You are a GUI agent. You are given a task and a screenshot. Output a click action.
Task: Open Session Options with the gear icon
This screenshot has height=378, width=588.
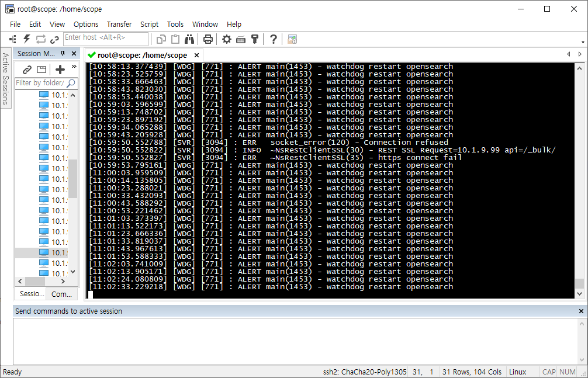click(x=227, y=39)
